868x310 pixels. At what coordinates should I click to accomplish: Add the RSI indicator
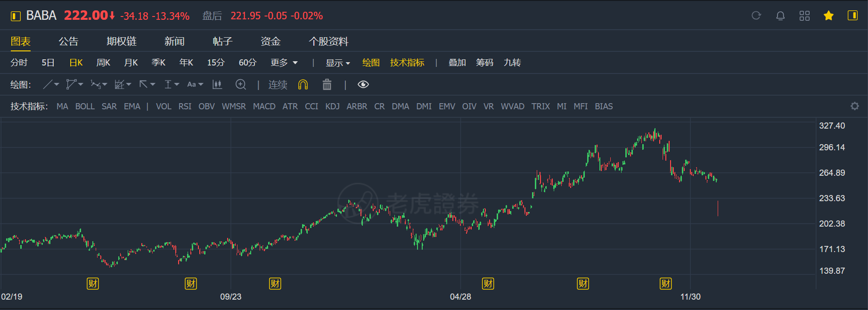pos(185,106)
